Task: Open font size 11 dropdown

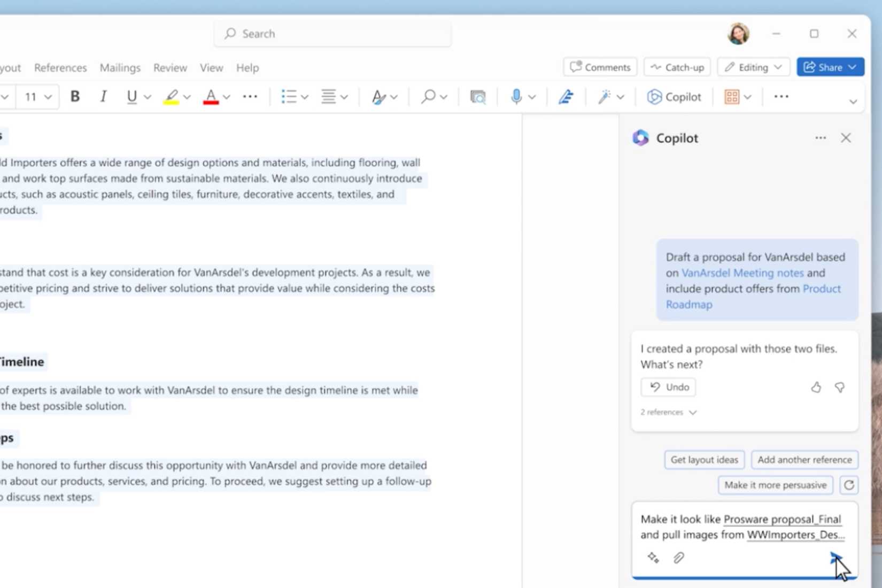Action: [37, 97]
